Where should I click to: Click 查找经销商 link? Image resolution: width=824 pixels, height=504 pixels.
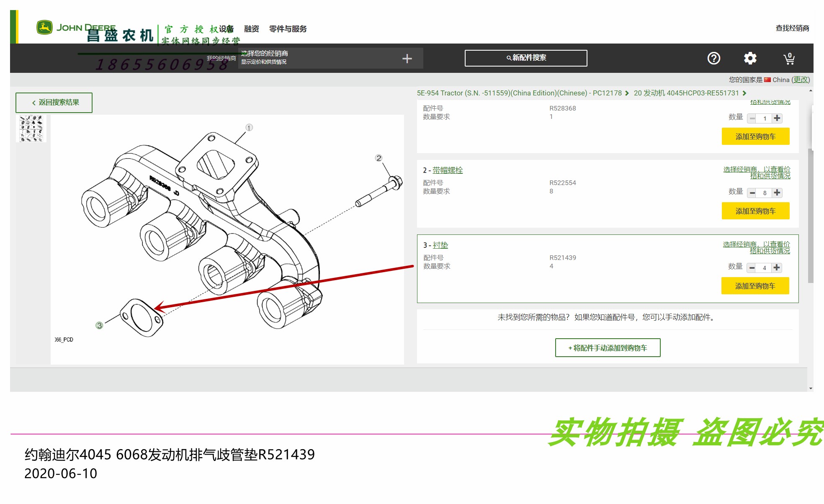coord(792,28)
